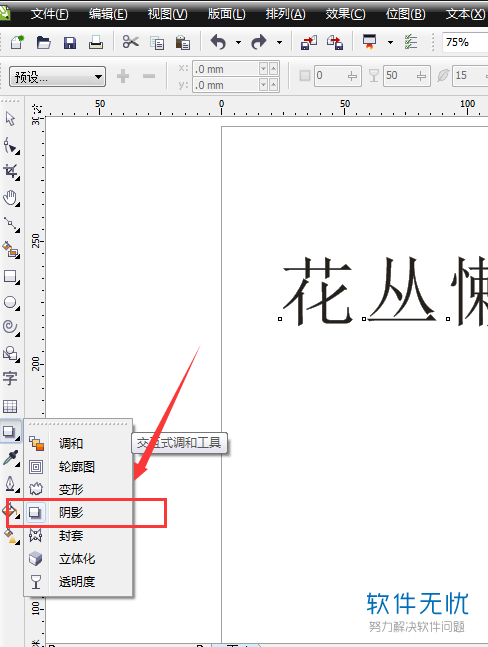
Task: Click the Export icon
Action: coord(335,42)
